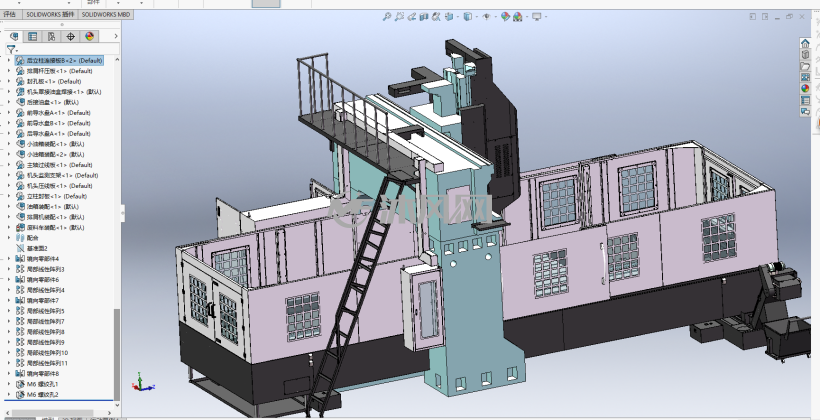Click the Zoom to Fit magnifier icon
This screenshot has width=820, height=420.
click(x=386, y=17)
